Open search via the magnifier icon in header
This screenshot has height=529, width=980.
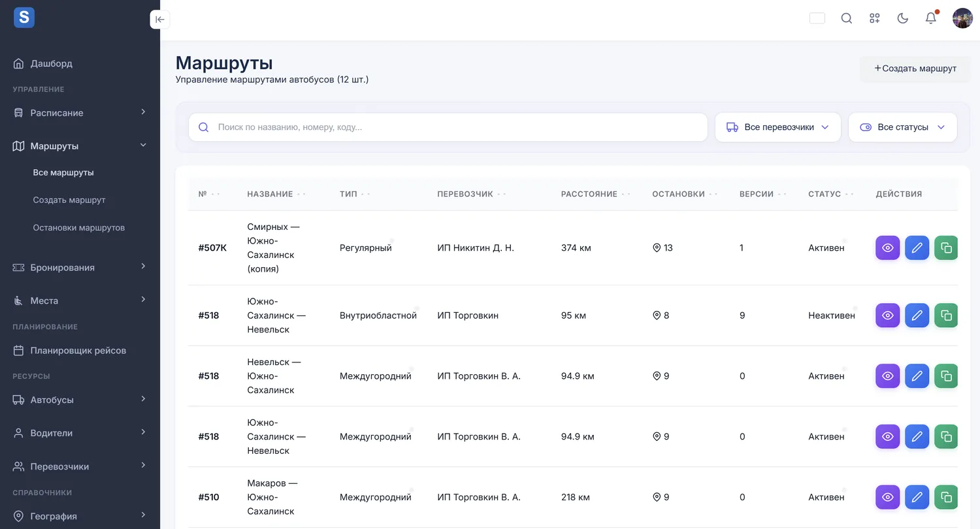846,18
